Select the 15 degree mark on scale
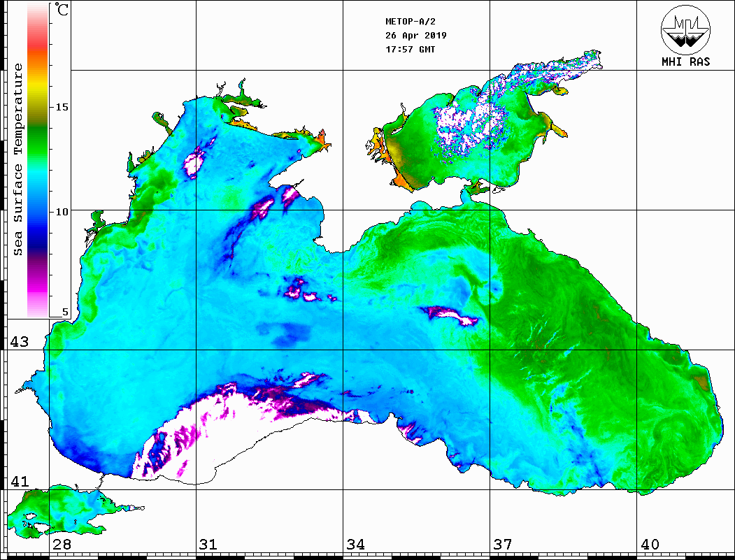Screen dimensions: 735x560 62,107
